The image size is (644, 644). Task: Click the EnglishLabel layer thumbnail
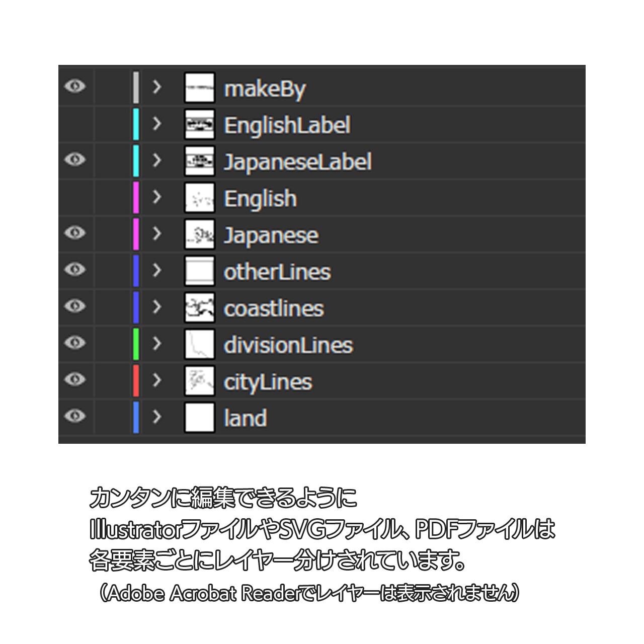tap(199, 124)
